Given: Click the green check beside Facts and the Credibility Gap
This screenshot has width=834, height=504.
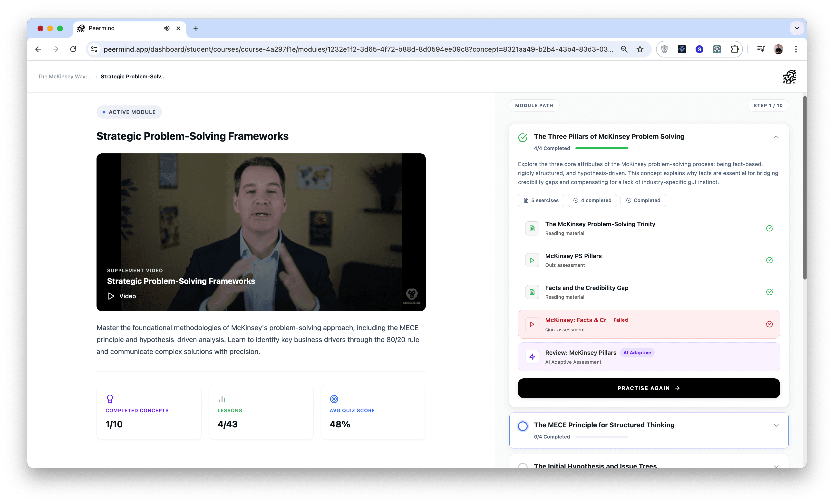Looking at the screenshot, I should (769, 292).
